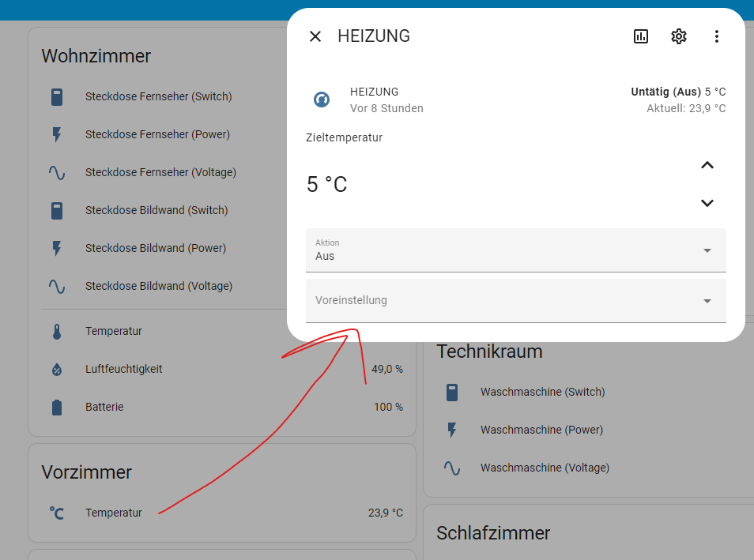Increase target temperature with the up chevron
The width and height of the screenshot is (754, 560).
point(707,165)
